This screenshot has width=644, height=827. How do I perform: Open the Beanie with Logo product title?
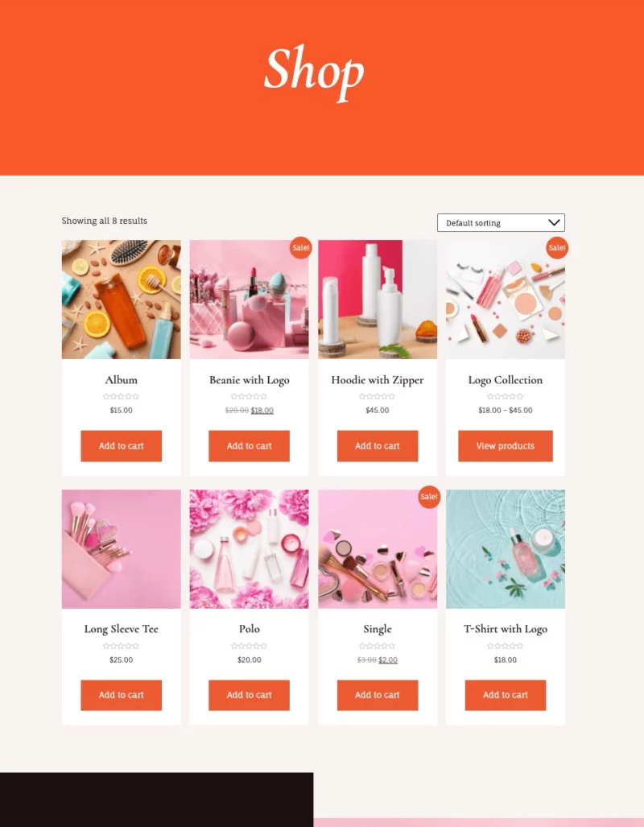249,380
